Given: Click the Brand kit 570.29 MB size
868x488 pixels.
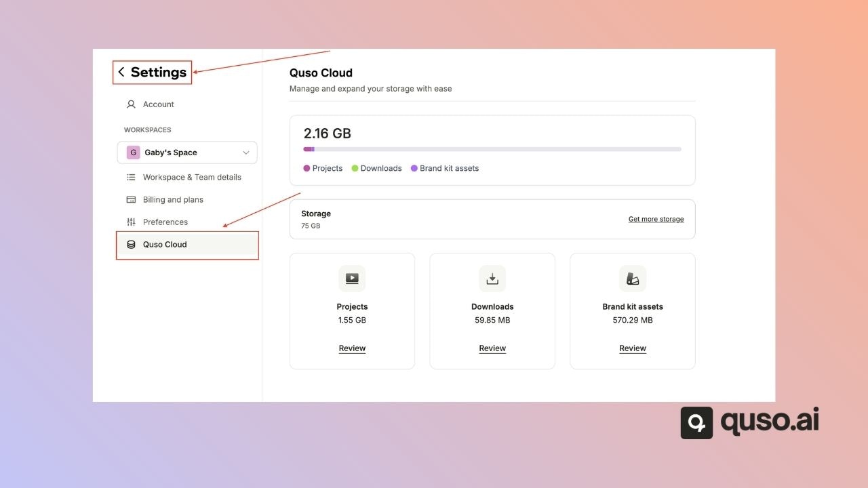Looking at the screenshot, I should tap(633, 320).
